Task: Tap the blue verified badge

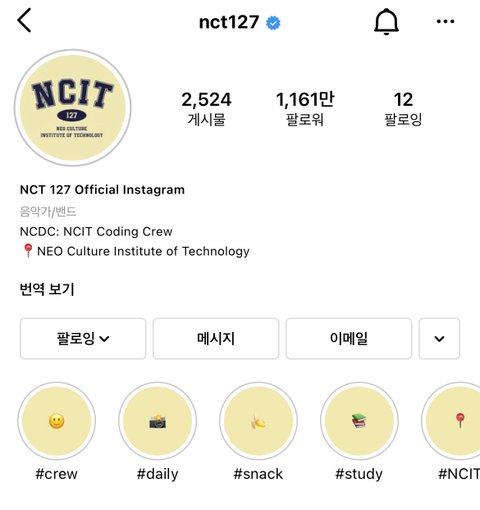Action: (x=273, y=23)
